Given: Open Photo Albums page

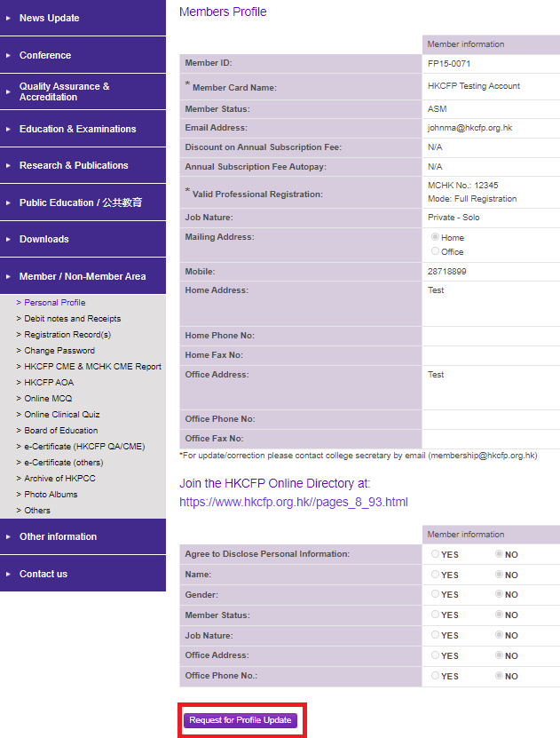Looking at the screenshot, I should tap(51, 495).
